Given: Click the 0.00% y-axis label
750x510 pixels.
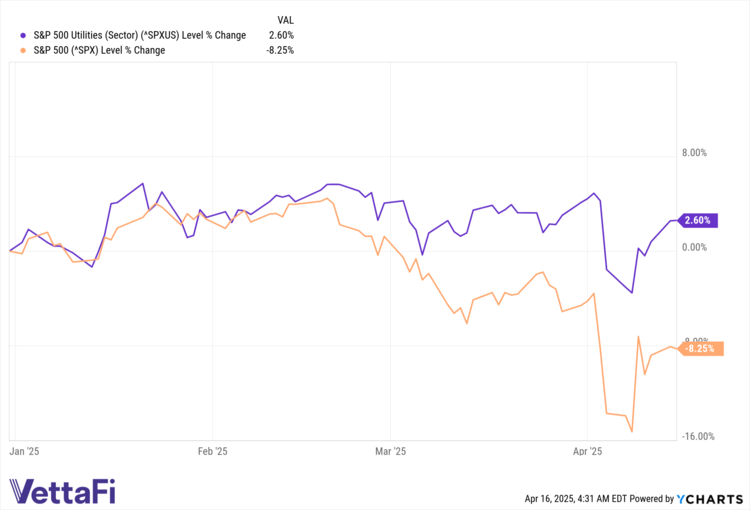Looking at the screenshot, I should (694, 246).
